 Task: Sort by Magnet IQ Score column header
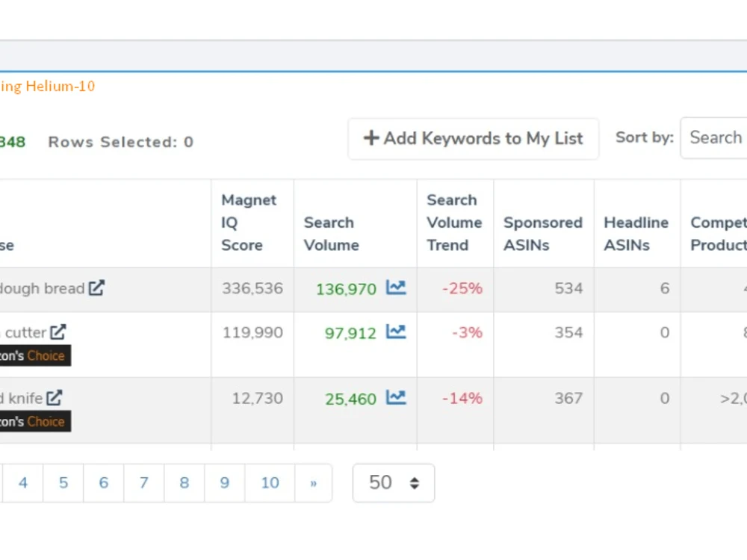(249, 223)
